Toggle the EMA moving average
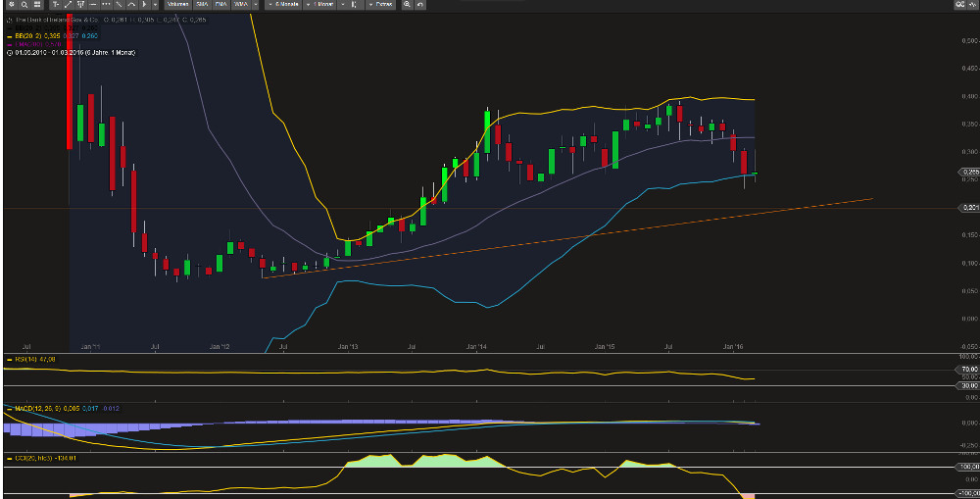 [x=221, y=5]
